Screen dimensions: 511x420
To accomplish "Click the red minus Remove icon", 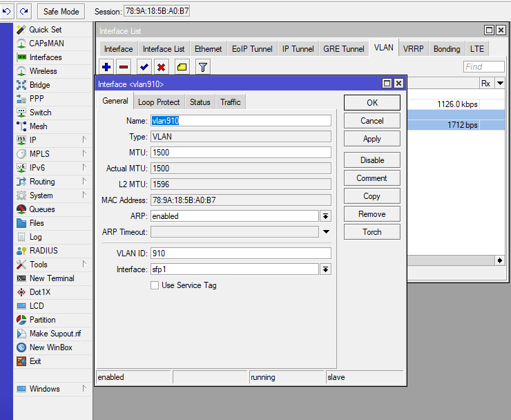I will click(x=124, y=67).
